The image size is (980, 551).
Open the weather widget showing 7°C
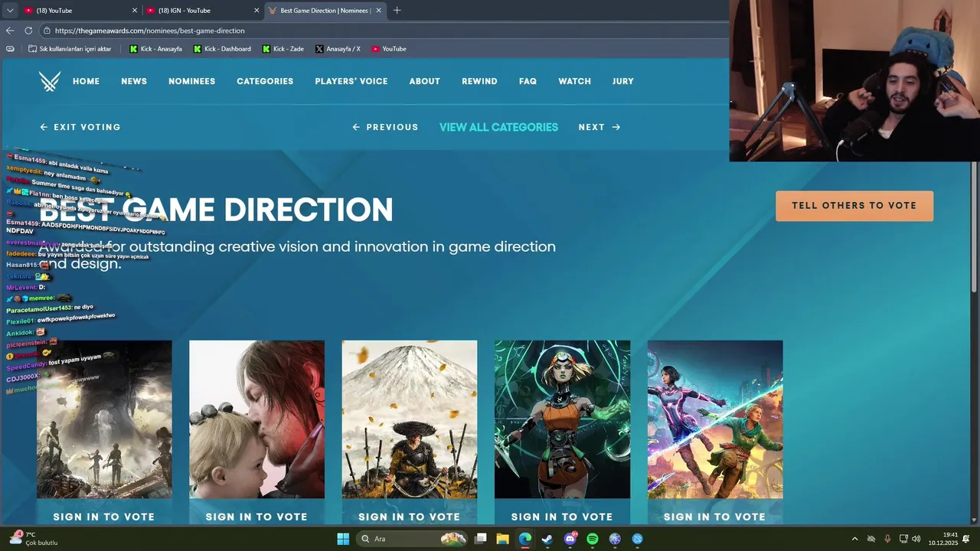(33, 539)
